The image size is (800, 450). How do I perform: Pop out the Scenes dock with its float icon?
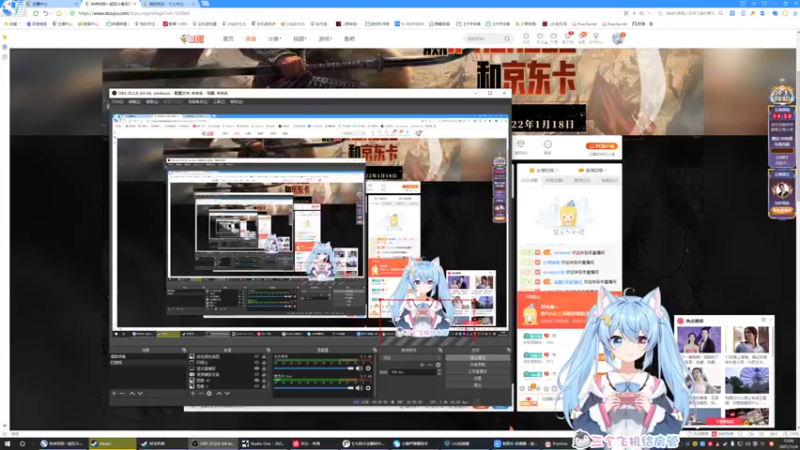tap(184, 350)
